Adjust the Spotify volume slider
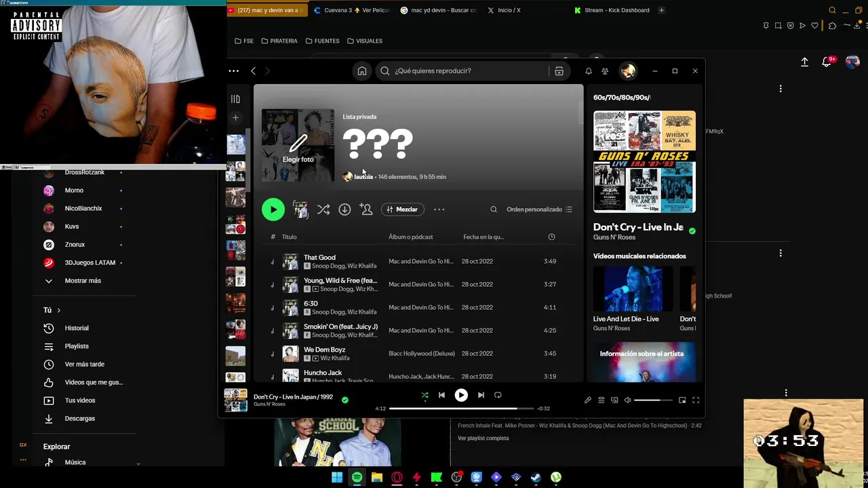Viewport: 868px width, 488px height. (x=654, y=401)
